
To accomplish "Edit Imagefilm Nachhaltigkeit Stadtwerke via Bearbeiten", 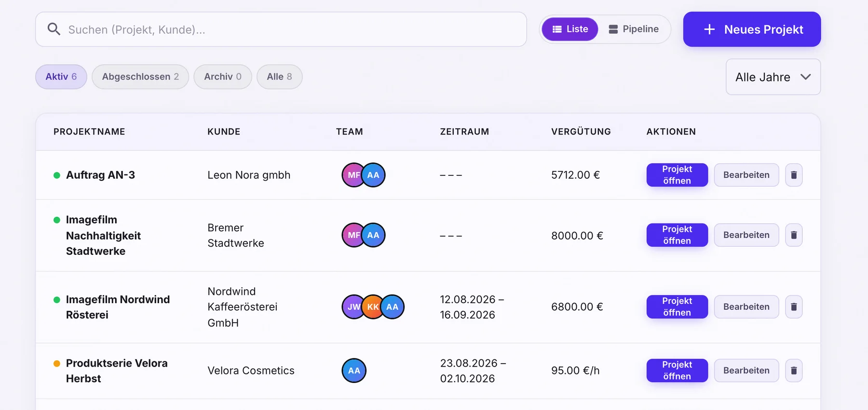I will 746,235.
